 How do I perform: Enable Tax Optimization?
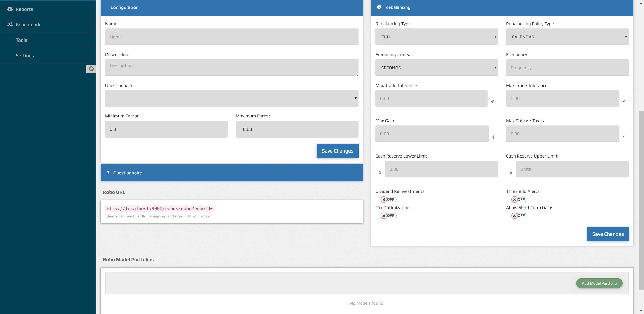[389, 215]
